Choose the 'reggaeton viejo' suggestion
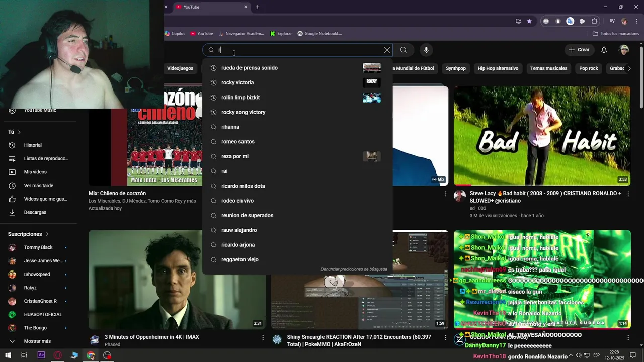Screen dimensions: 644x362 [297, 259]
